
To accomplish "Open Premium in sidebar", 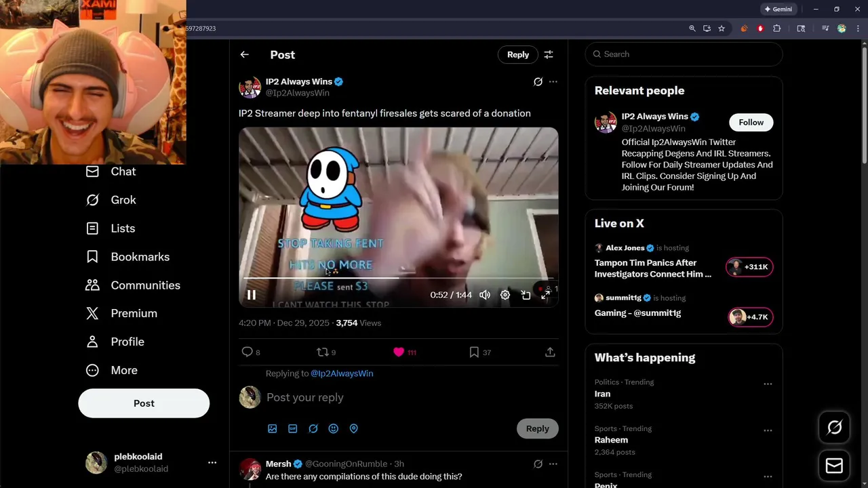I will (x=122, y=313).
